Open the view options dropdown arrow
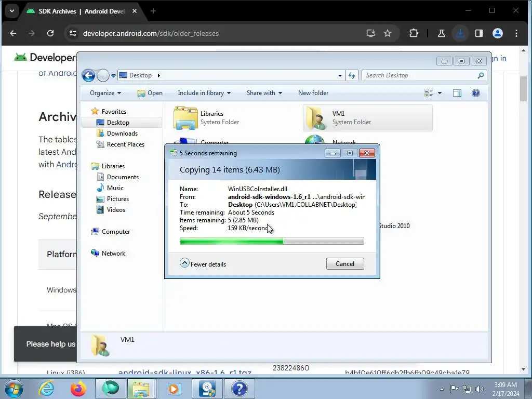Image resolution: width=532 pixels, height=399 pixels. (440, 93)
